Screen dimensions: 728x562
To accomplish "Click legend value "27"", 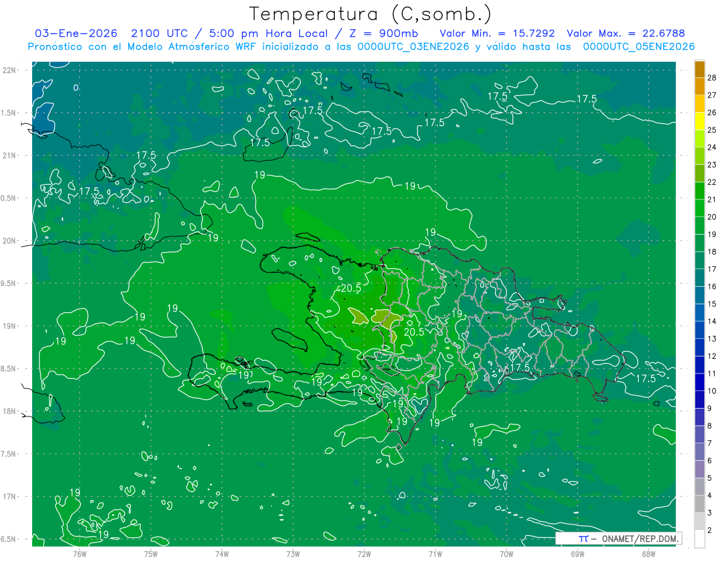I will [x=712, y=95].
